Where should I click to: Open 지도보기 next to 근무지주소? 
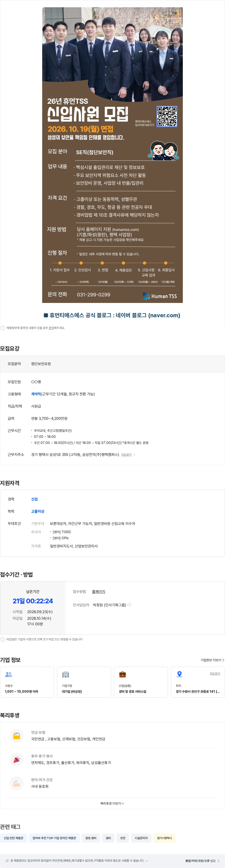click(x=126, y=455)
